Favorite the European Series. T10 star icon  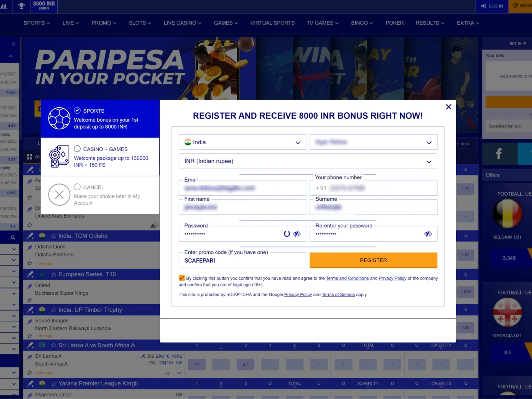(54, 274)
